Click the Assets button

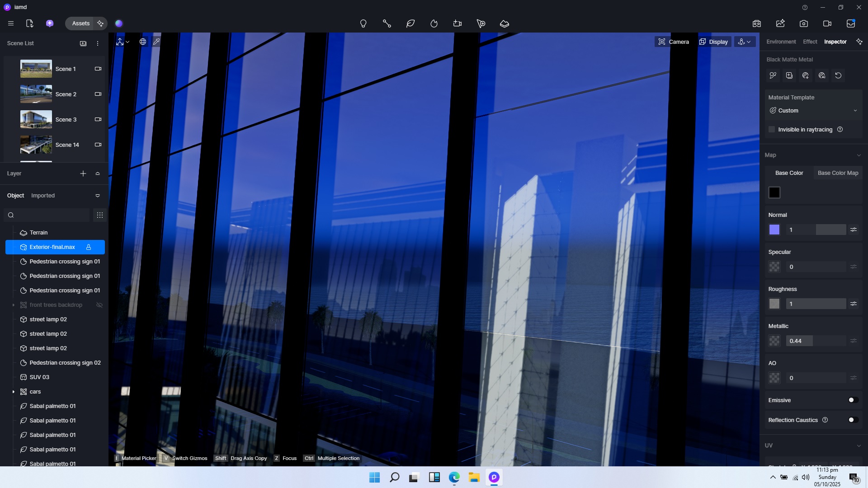coord(81,23)
